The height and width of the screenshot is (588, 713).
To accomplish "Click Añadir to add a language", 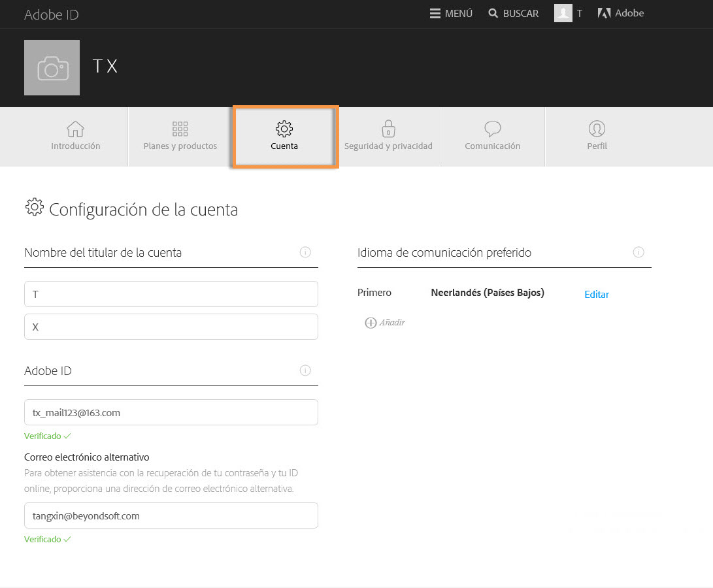I will [x=385, y=323].
